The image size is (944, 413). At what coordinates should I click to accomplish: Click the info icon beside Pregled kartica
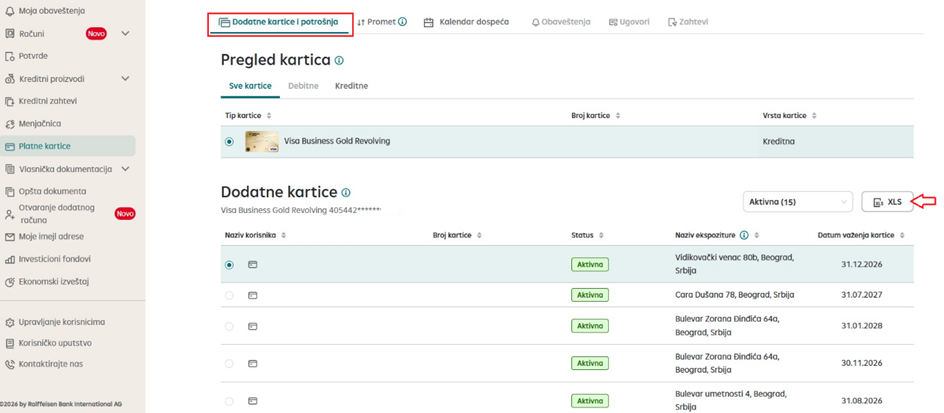pyautogui.click(x=339, y=60)
